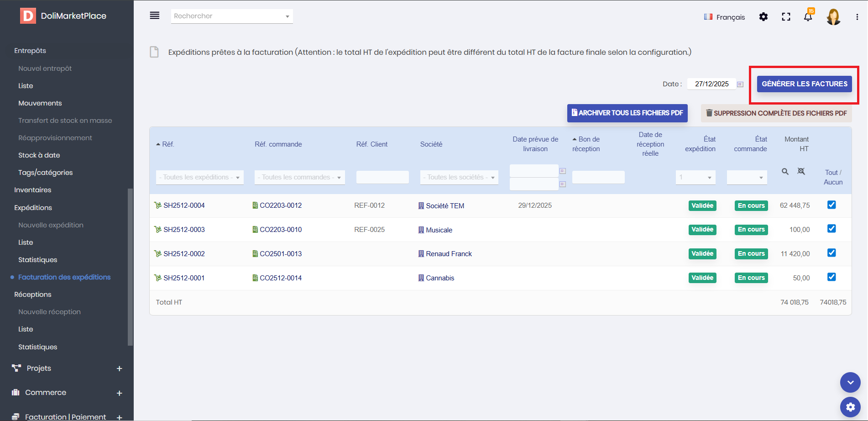Open the settings gear in top bar
Screen dimensions: 868x421
pos(763,17)
